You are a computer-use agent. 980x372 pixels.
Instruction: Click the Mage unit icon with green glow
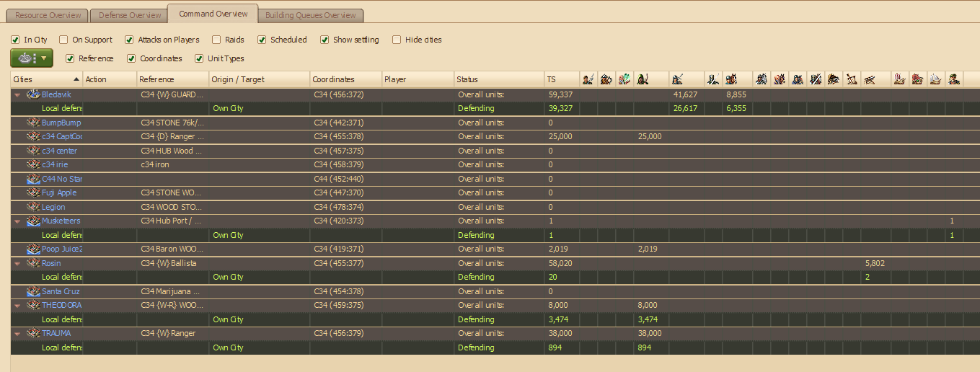click(x=624, y=79)
